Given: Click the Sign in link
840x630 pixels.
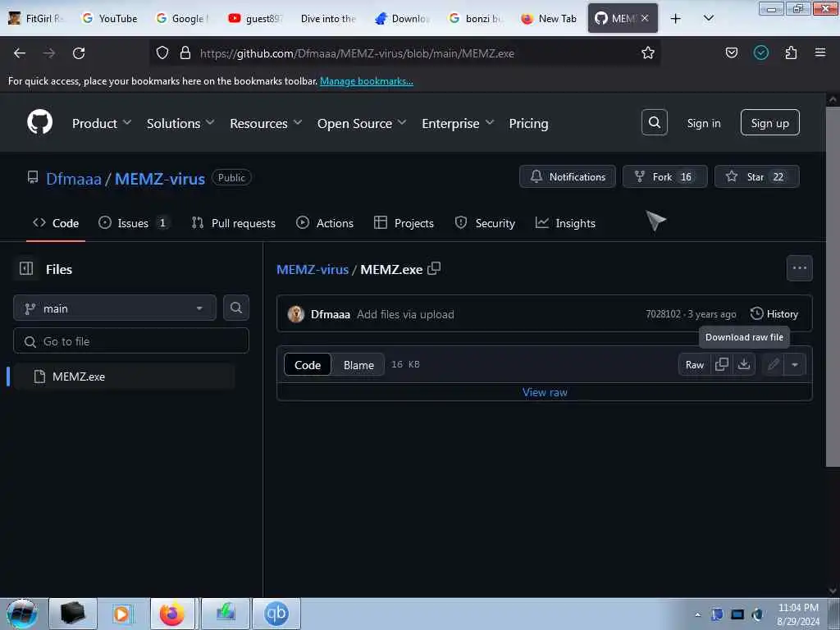Looking at the screenshot, I should point(703,123).
